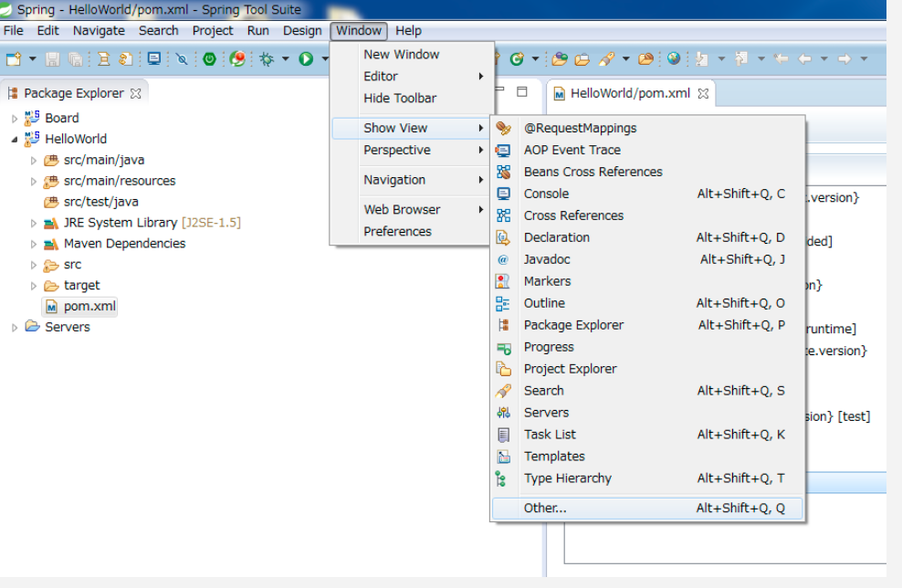Expand the Board project node
902x588 pixels.
15,119
